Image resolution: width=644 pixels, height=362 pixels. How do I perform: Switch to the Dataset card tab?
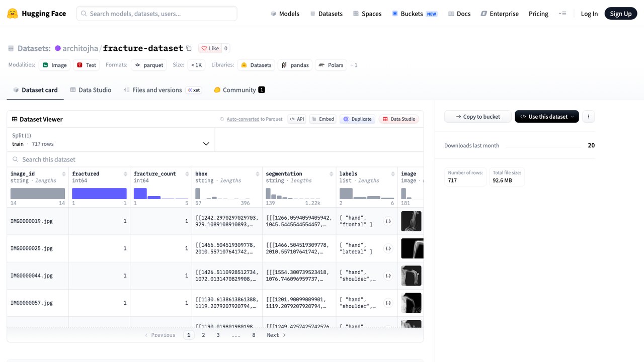click(35, 90)
